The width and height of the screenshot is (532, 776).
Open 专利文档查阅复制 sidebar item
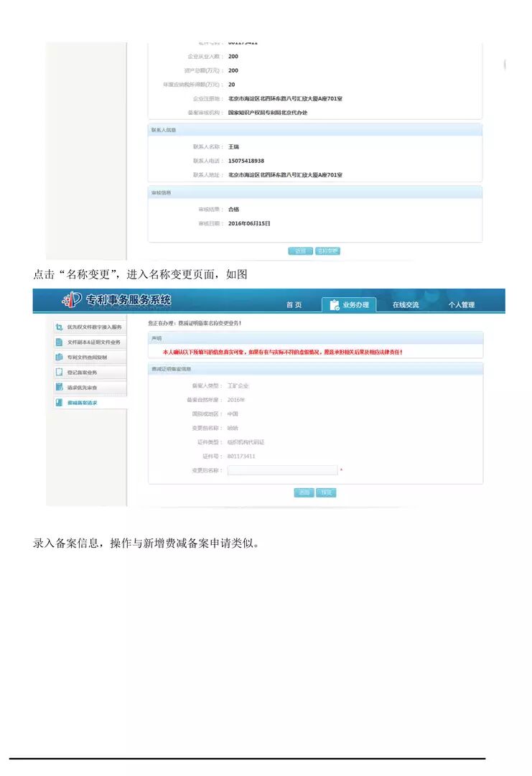90,357
